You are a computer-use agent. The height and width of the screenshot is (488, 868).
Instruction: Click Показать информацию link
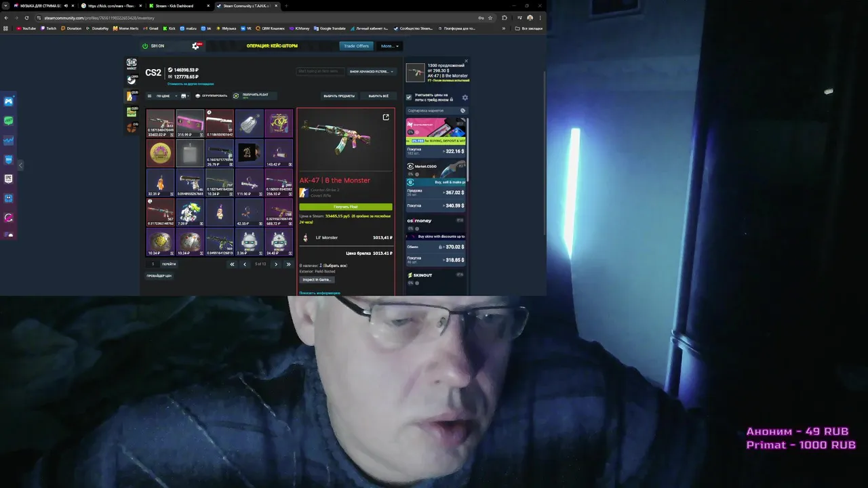point(319,293)
